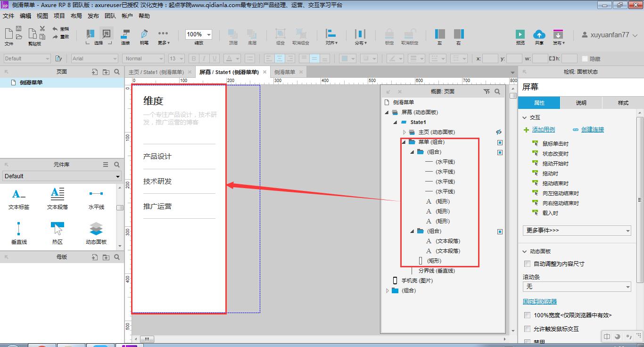Viewport: 644px width, 347px height.
Task: Open the 团队 menu
Action: pyautogui.click(x=110, y=16)
